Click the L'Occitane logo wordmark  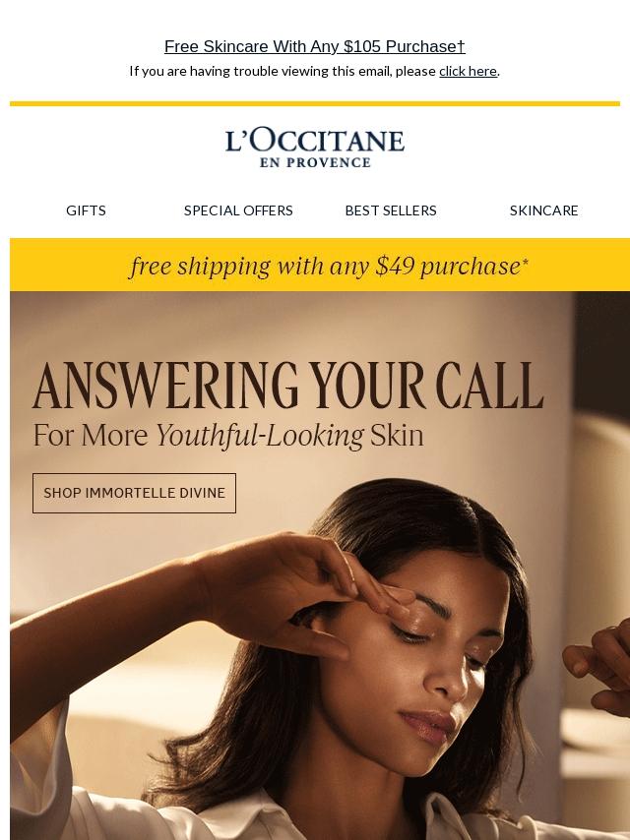point(315,141)
